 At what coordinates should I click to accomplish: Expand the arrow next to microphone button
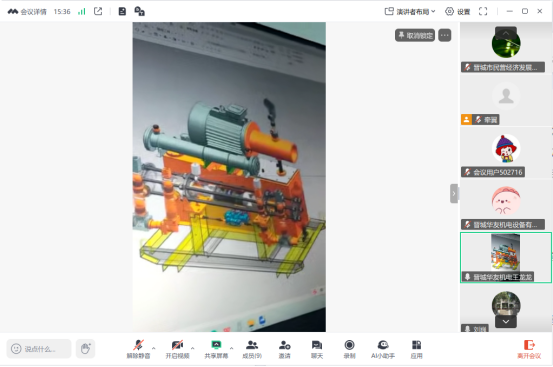153,348
